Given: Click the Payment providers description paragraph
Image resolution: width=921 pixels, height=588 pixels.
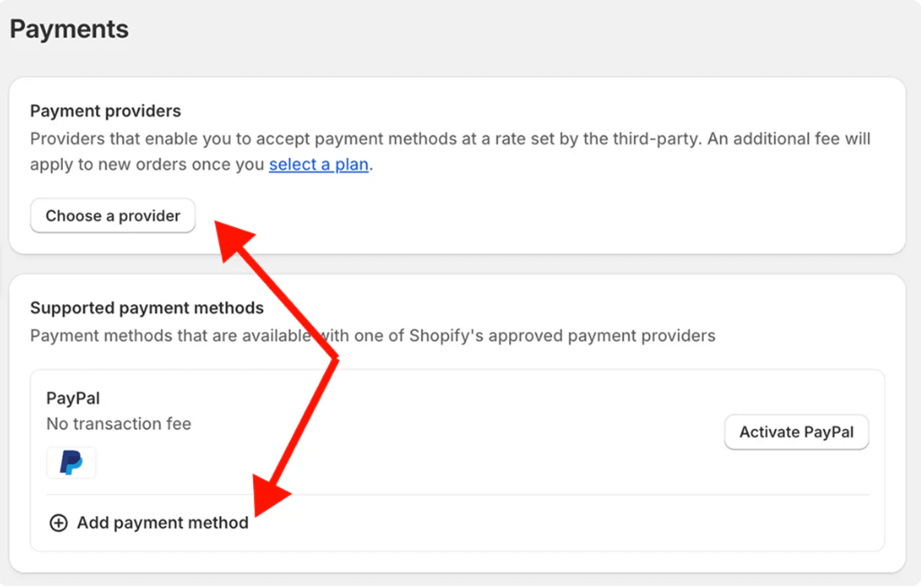Looking at the screenshot, I should (x=449, y=140).
